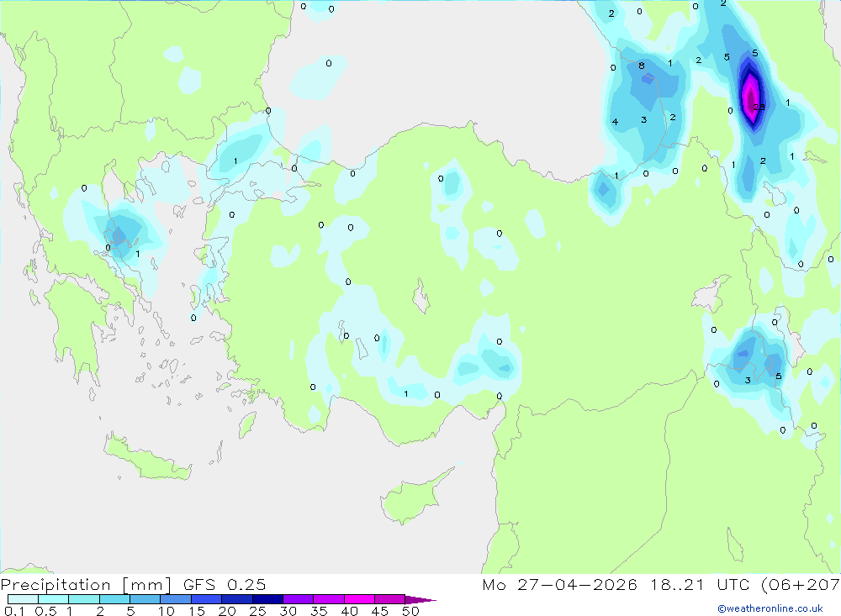Select the 10–15 mm legend color swatch
This screenshot has width=841, height=616.
(176, 599)
